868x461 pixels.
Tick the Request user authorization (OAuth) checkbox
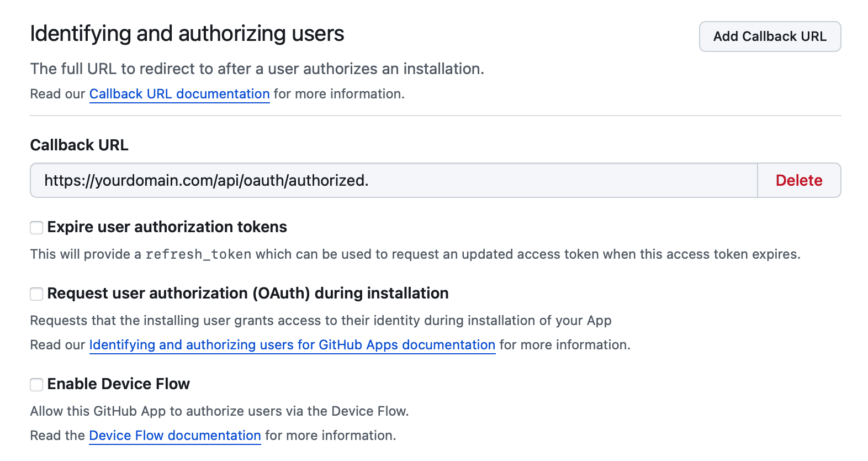click(x=36, y=294)
